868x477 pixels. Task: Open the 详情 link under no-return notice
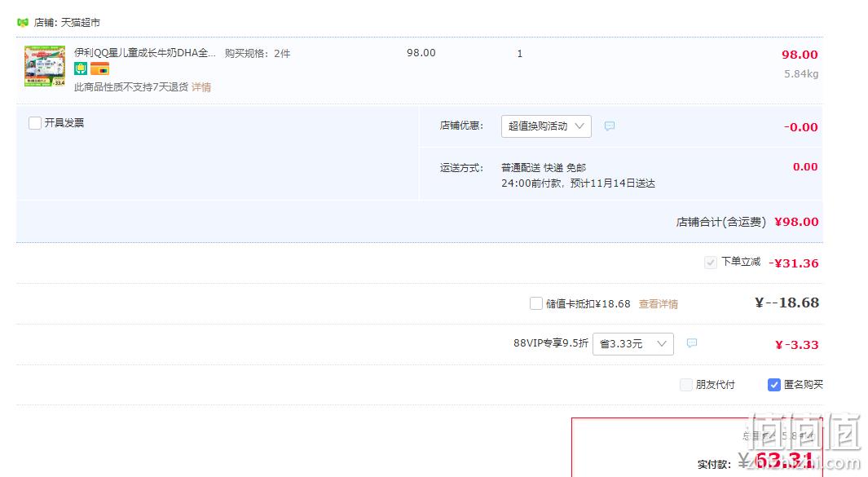[x=201, y=87]
